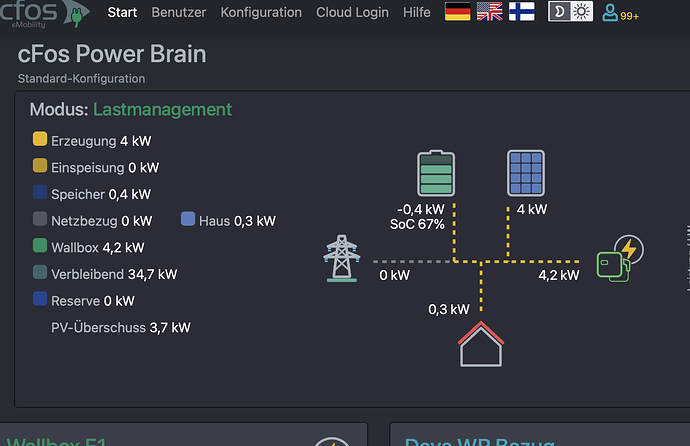Click the cFos eMobility logo
This screenshot has width=690, height=446.
44,13
